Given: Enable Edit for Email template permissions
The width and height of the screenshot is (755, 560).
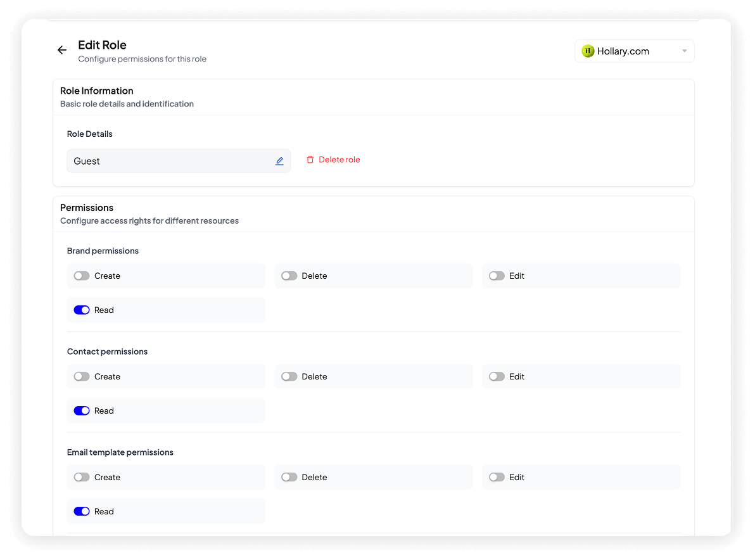Looking at the screenshot, I should (497, 478).
